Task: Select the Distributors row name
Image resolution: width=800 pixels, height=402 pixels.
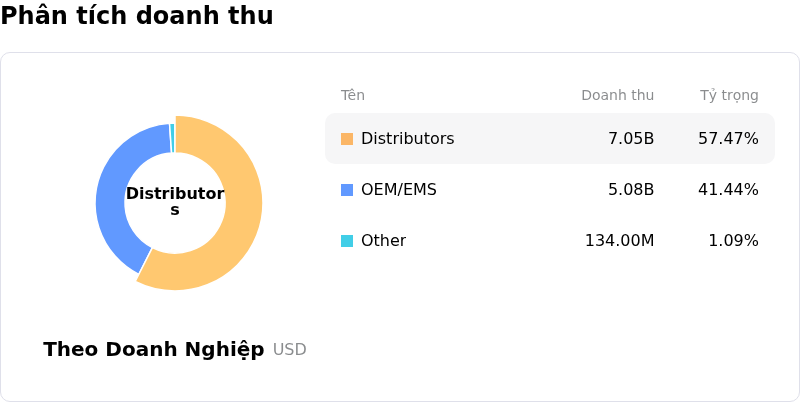Action: [407, 139]
